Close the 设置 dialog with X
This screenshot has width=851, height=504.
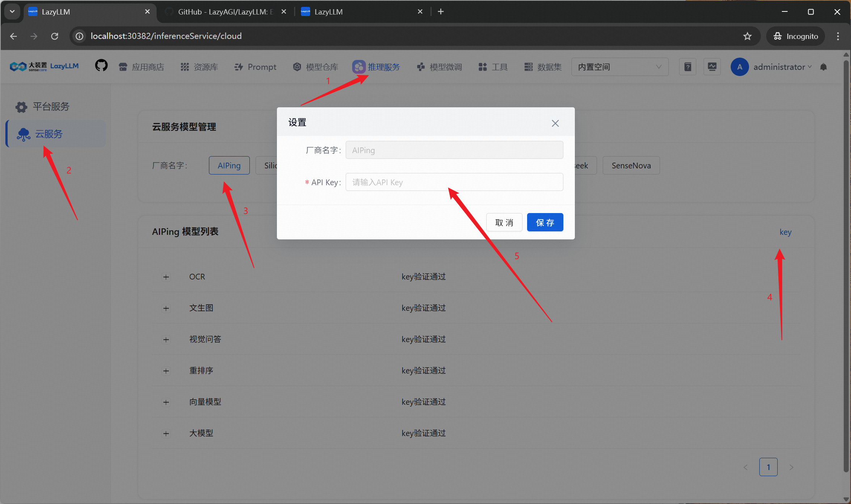[555, 123]
